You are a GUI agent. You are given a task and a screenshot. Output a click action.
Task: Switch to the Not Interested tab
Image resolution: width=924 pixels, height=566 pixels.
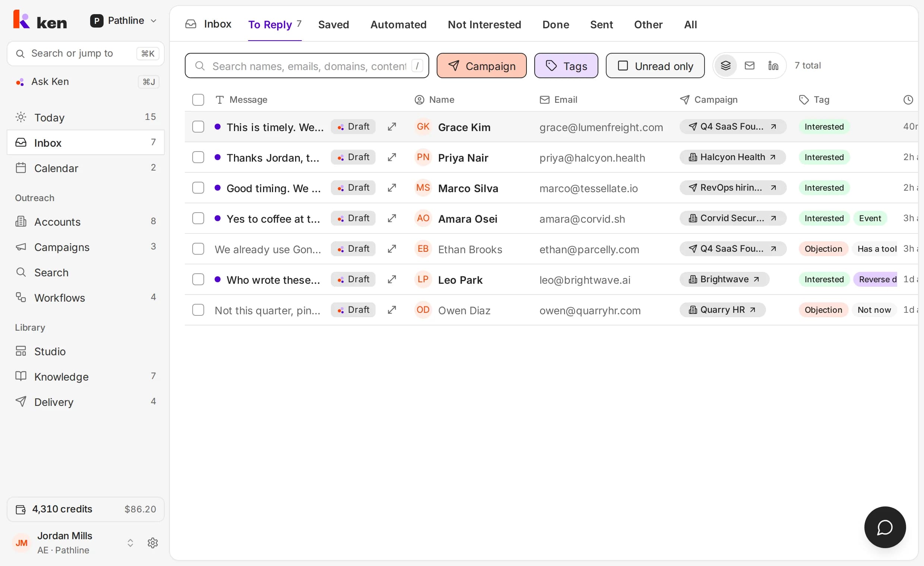tap(484, 24)
